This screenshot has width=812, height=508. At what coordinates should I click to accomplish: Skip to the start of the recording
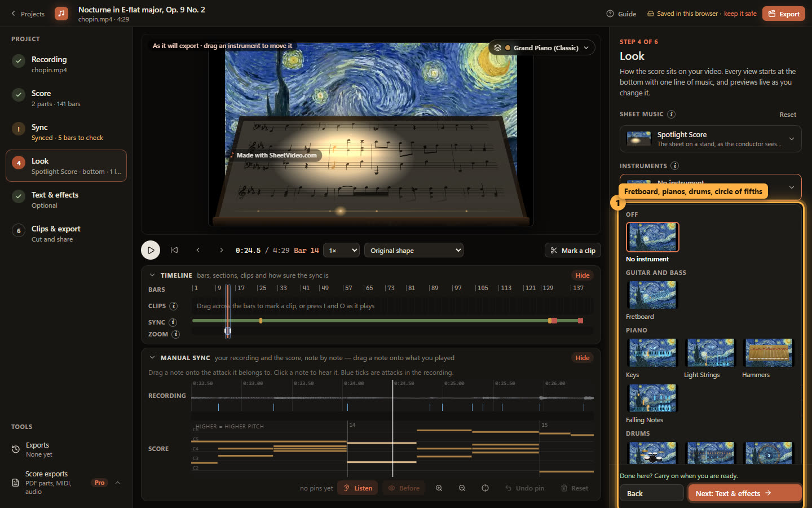point(174,250)
